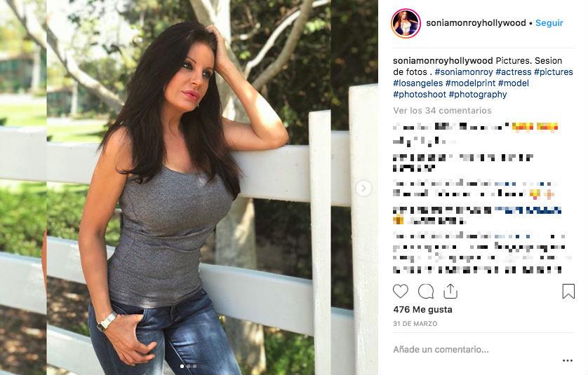
Task: View the 476 Me gusta likes list
Action: coord(422,309)
